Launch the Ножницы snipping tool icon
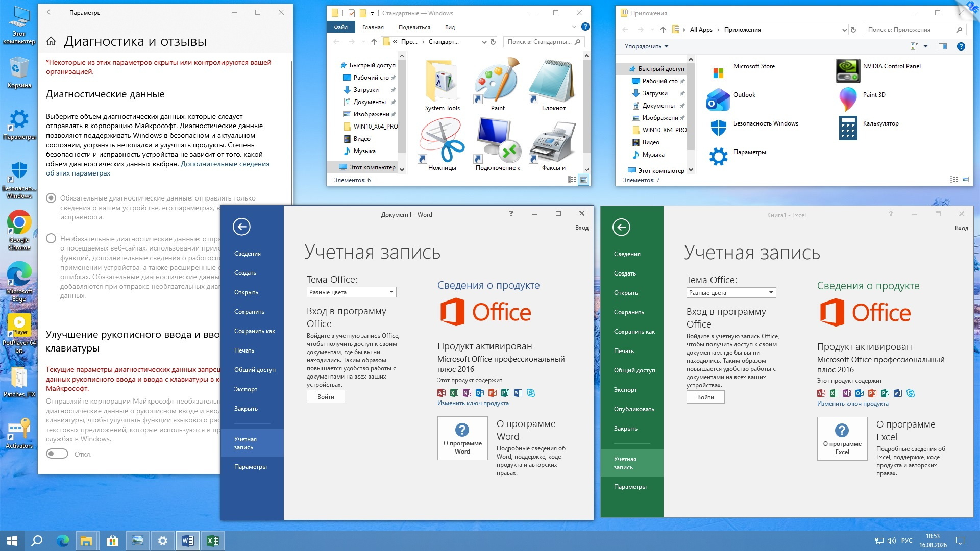This screenshot has height=551, width=980. point(442,140)
